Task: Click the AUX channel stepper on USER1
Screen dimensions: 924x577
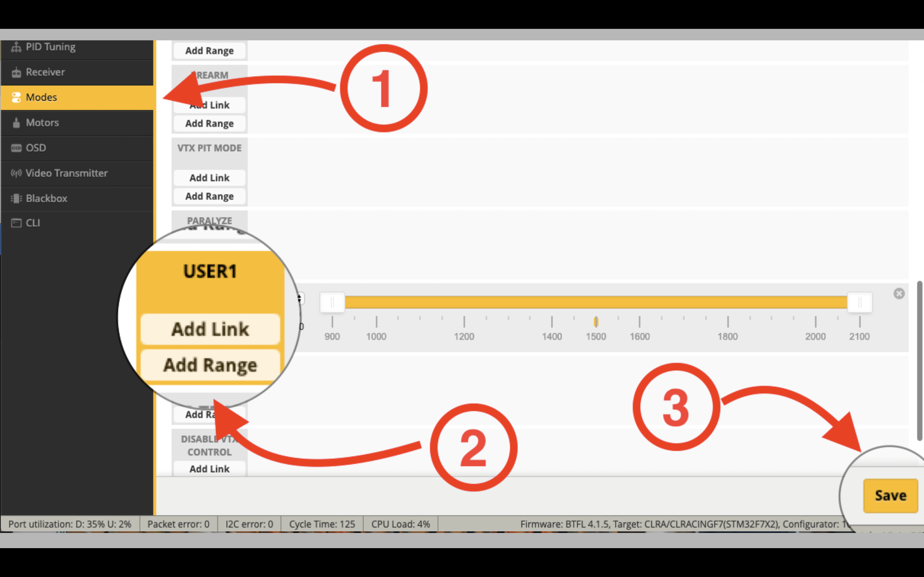Action: point(301,298)
